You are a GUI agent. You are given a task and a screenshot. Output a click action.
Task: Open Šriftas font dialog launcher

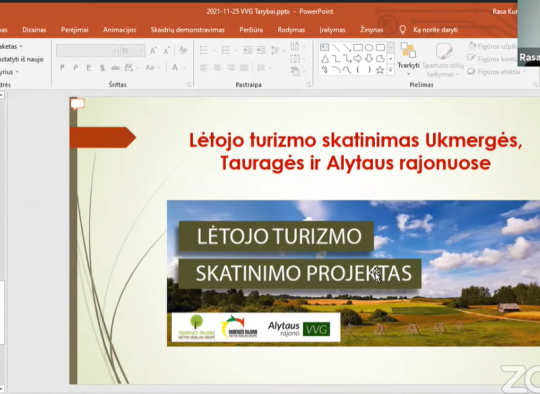pos(189,85)
